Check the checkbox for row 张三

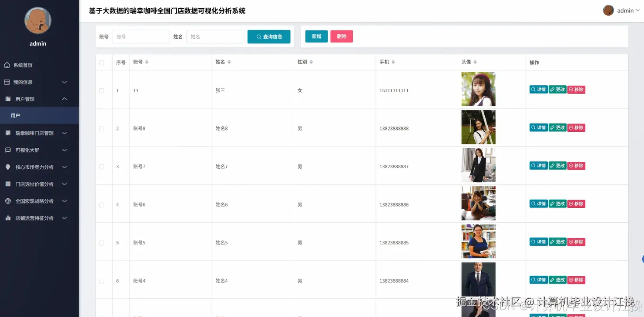click(x=102, y=90)
